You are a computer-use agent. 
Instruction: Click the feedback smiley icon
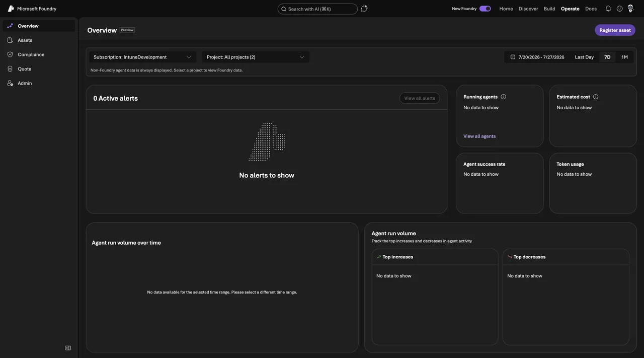[620, 9]
